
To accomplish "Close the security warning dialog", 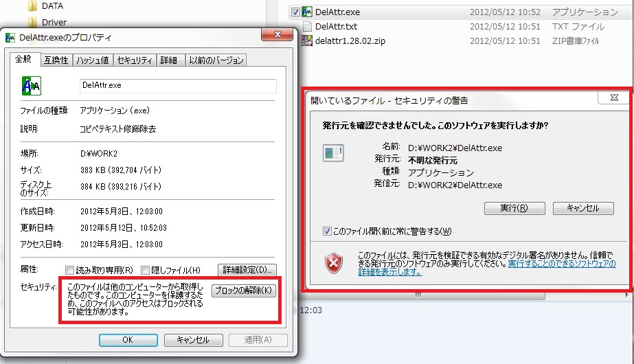I will (613, 100).
